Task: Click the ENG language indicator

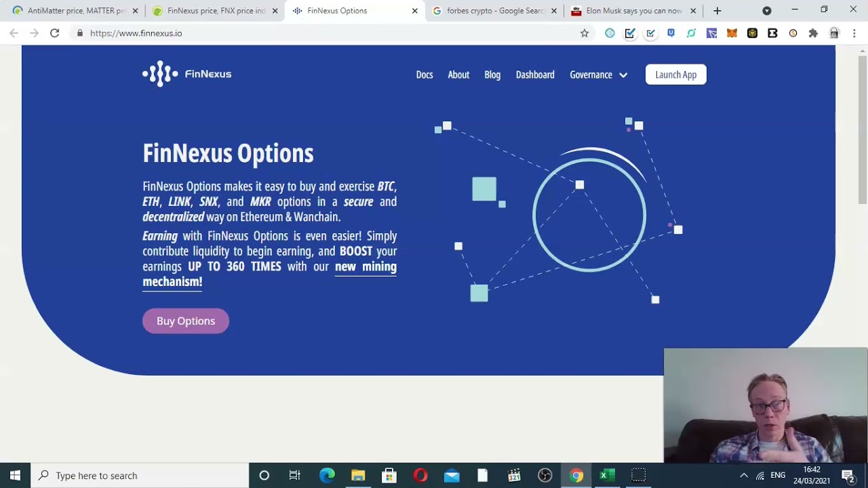Action: 778,475
